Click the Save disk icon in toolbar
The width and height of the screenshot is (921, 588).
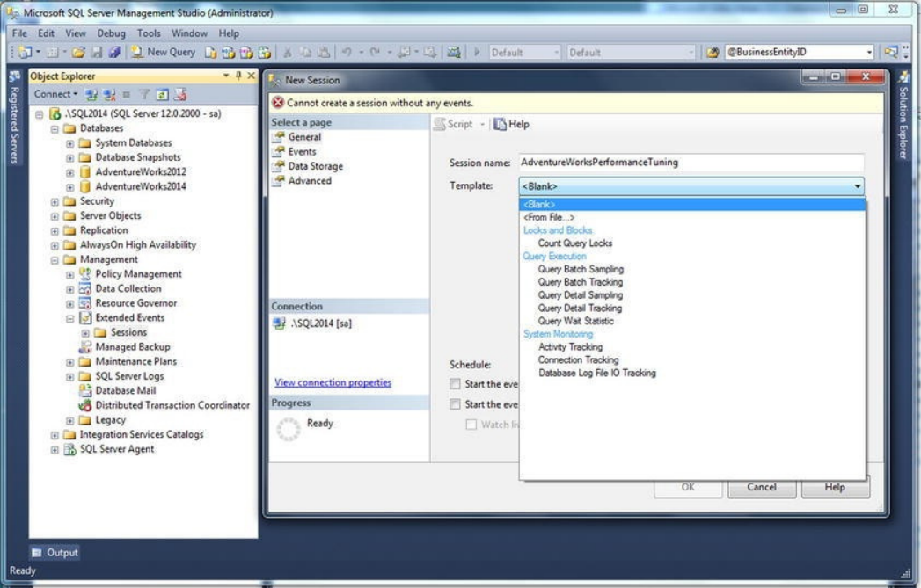pos(97,52)
